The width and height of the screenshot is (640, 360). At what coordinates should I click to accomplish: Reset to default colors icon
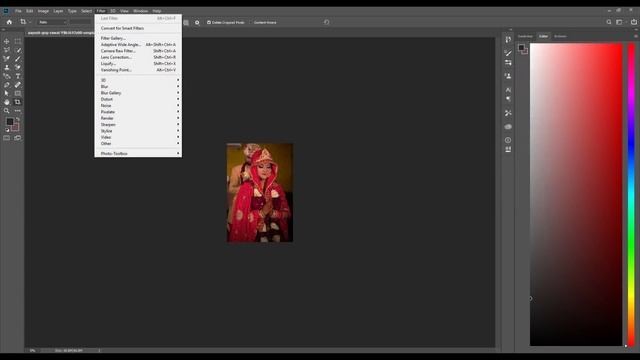[7, 130]
